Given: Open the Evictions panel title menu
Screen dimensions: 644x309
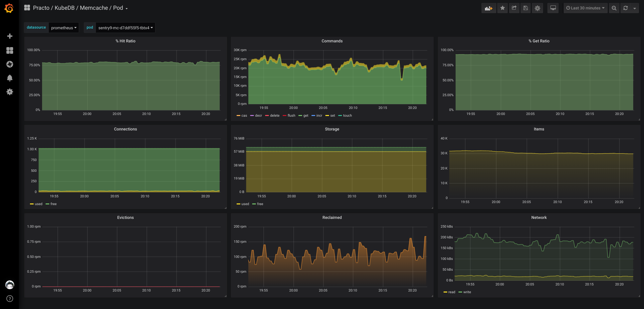Looking at the screenshot, I should coord(126,218).
